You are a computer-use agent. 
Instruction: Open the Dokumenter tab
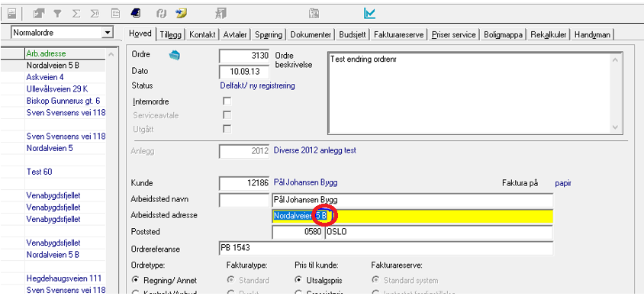[x=311, y=35]
